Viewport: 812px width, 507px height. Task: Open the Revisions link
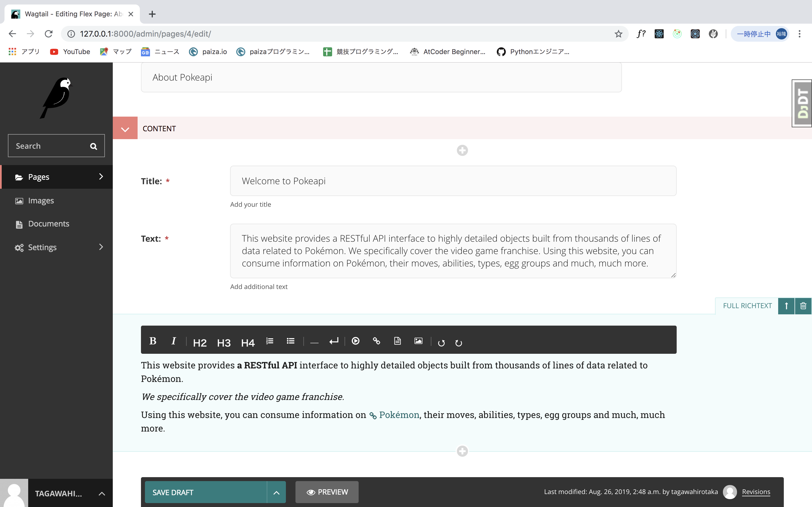click(756, 492)
